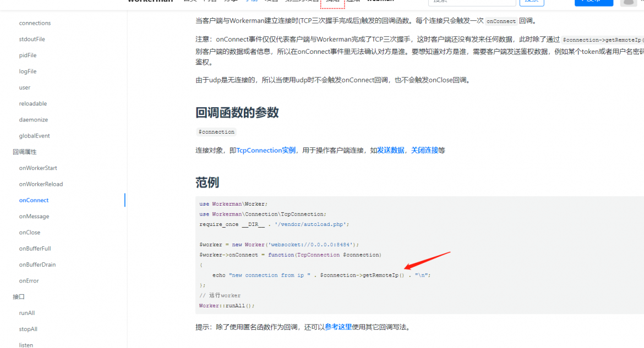The image size is (644, 348).
Task: Click the 关闭连接 link
Action: pyautogui.click(x=425, y=150)
